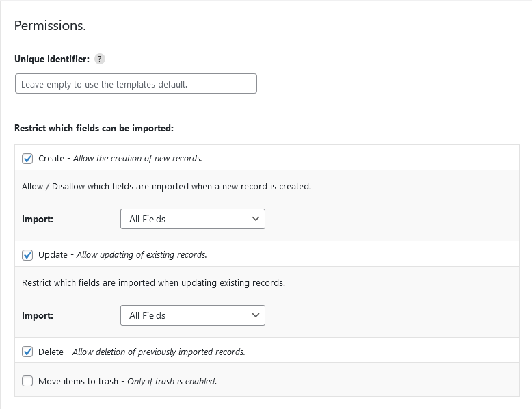The height and width of the screenshot is (409, 532).
Task: Open the Import dropdown for updating existing records
Action: pyautogui.click(x=193, y=315)
